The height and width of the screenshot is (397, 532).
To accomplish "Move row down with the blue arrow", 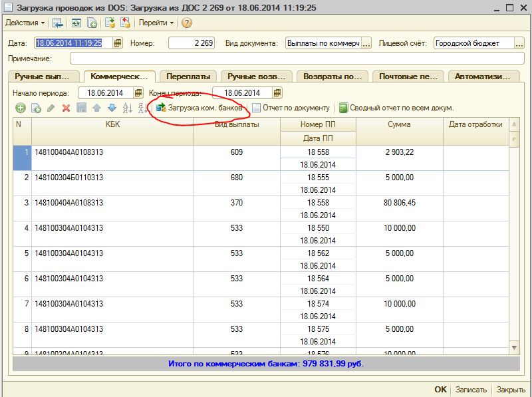I will [112, 108].
